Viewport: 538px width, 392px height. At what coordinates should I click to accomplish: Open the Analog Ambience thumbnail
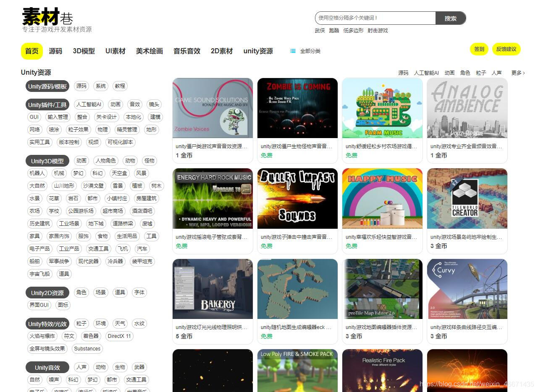point(467,108)
